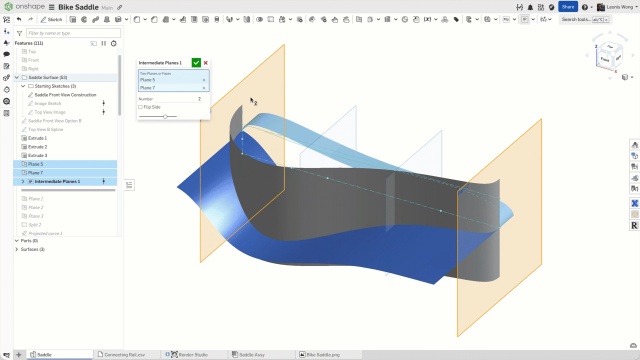Remove Plane 7 from the selection list
The height and width of the screenshot is (360, 640).
(204, 88)
